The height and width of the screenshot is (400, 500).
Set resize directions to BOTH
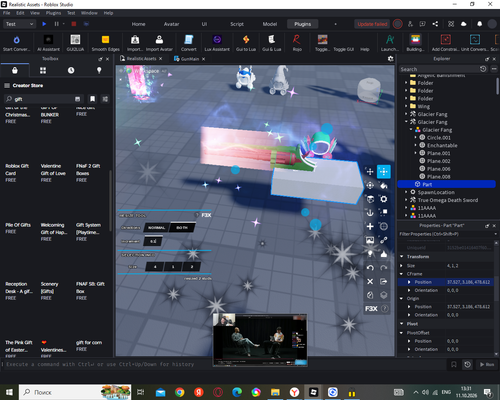point(182,228)
